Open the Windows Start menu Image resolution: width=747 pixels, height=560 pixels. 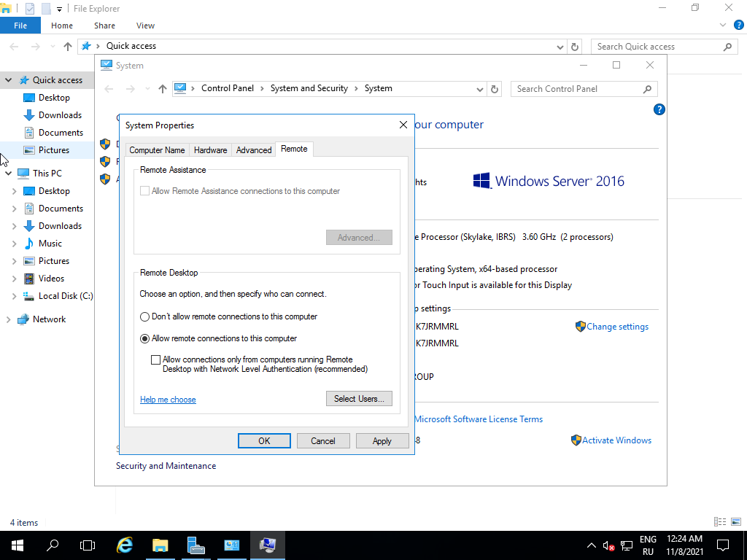[x=17, y=545]
